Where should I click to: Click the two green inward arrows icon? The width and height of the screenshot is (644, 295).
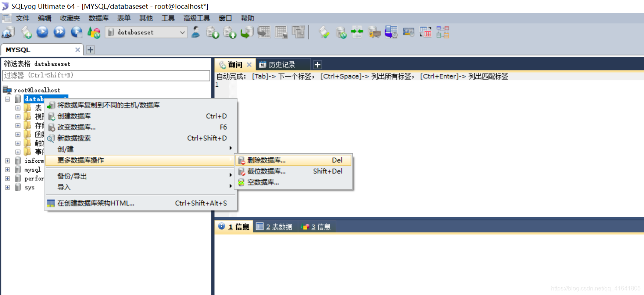[x=357, y=32]
